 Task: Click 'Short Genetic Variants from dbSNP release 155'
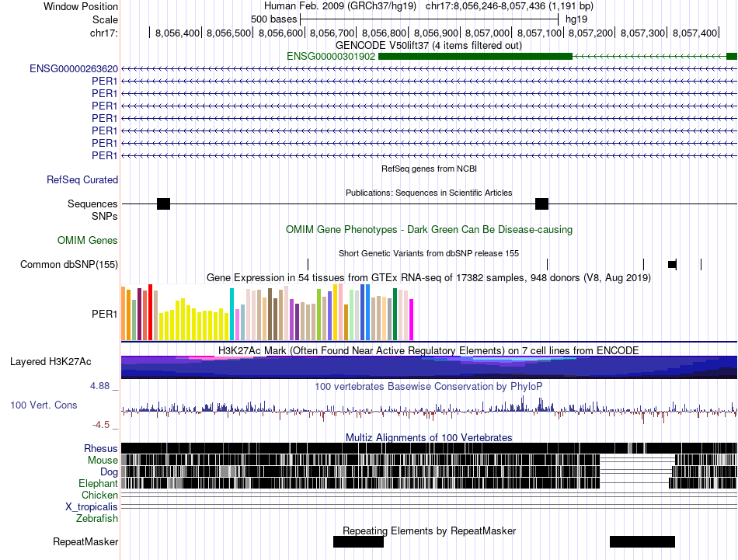point(429,253)
